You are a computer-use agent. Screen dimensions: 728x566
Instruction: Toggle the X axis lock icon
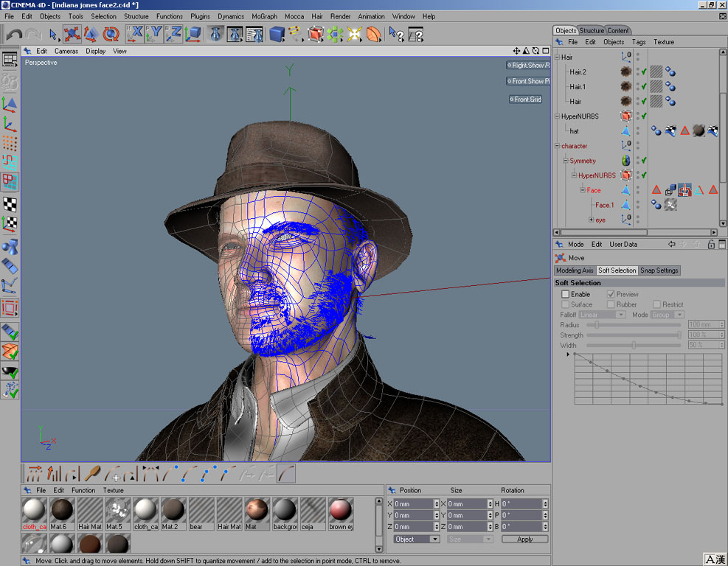click(134, 35)
